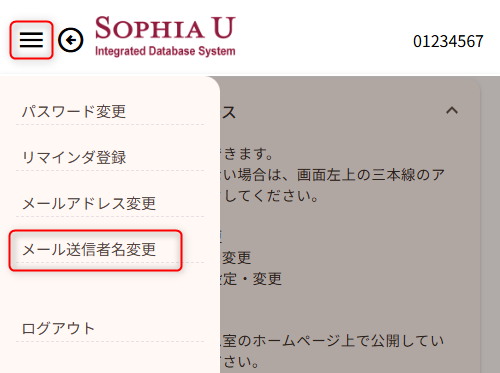Image resolution: width=500 pixels, height=373 pixels.
Task: Collapse the panel with the up chevron
Action: pyautogui.click(x=452, y=110)
